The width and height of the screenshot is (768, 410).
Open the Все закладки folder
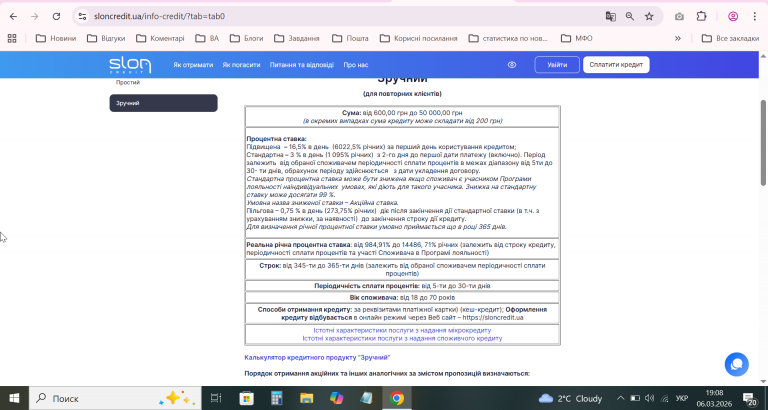pos(730,38)
